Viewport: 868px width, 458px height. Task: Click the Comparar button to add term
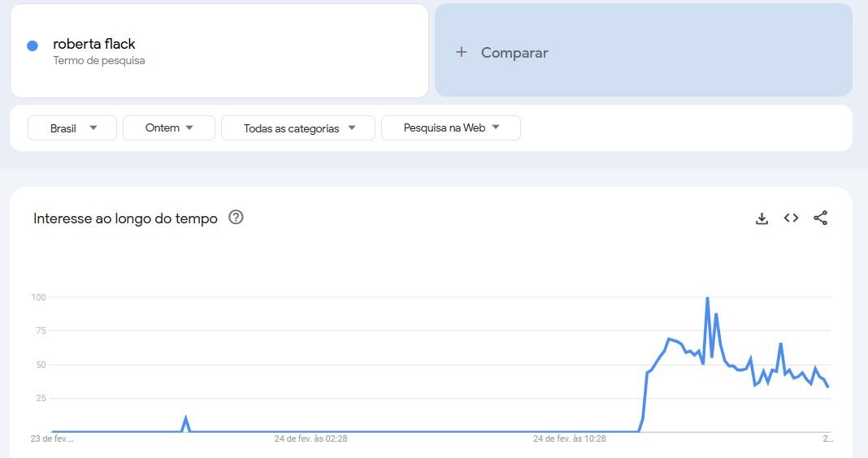tap(514, 53)
